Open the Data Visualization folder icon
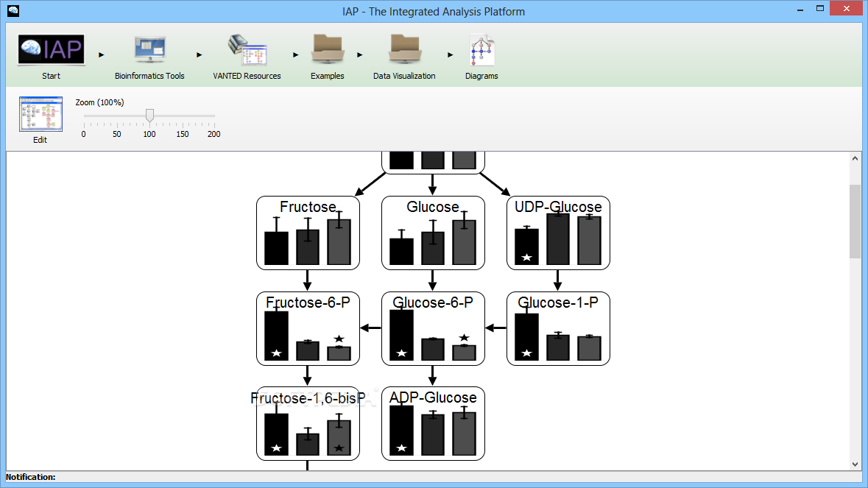Image resolution: width=868 pixels, height=488 pixels. pyautogui.click(x=405, y=49)
